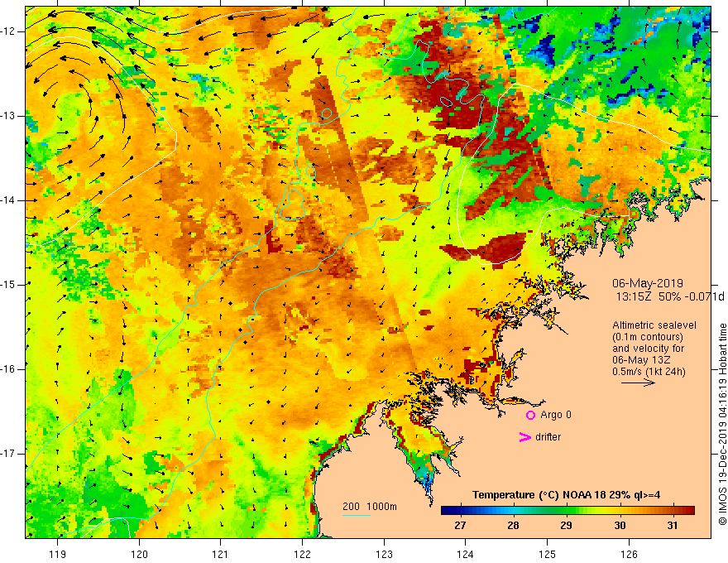This screenshot has height=563, width=728.
Task: Click the 0.5m/s velocity scale arrow
Action: click(638, 383)
